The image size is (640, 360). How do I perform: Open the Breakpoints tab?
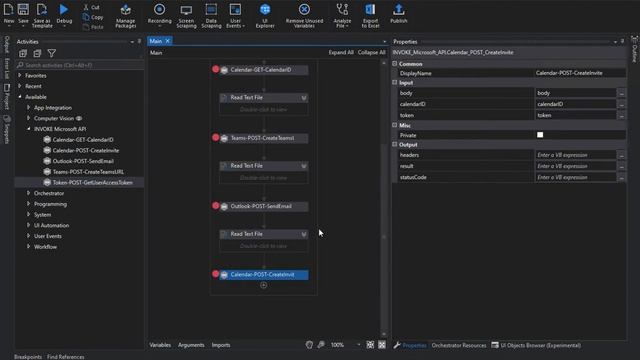(28, 357)
